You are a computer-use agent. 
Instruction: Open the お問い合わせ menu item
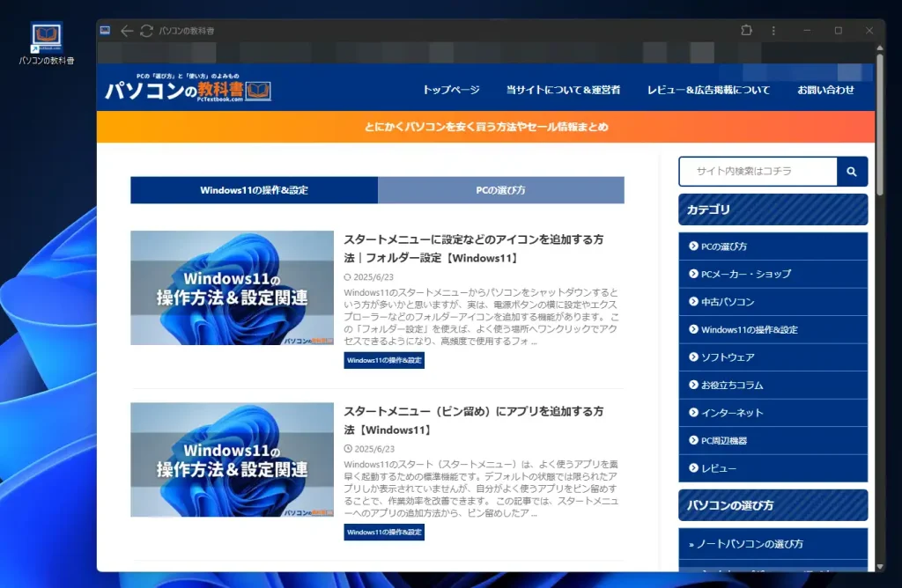coord(825,90)
